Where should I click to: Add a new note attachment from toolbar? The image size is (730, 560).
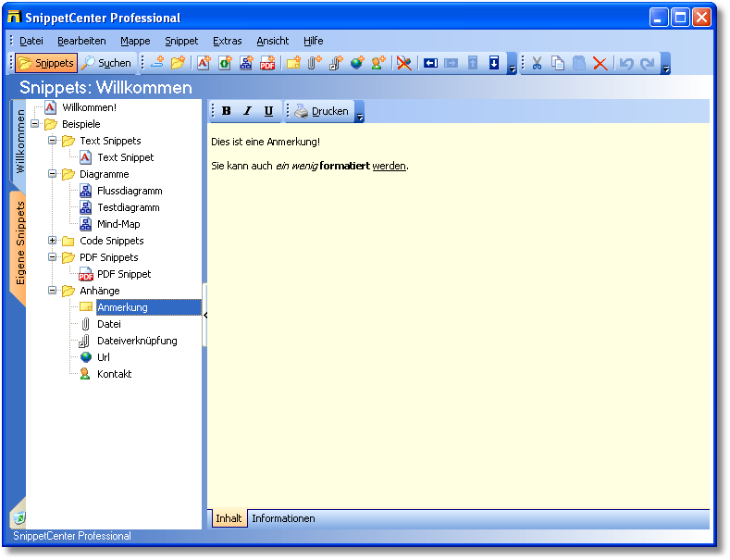[x=293, y=62]
